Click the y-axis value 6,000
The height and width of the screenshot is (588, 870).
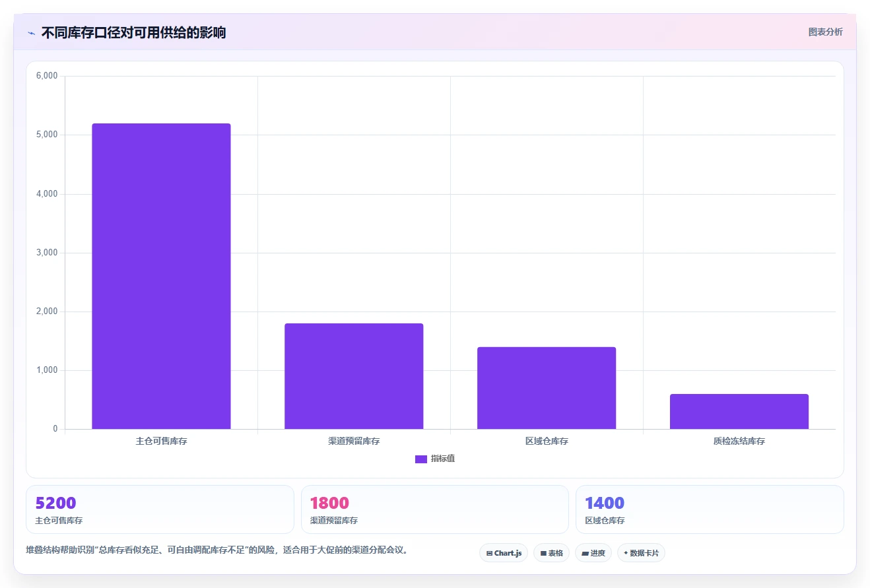tap(46, 76)
